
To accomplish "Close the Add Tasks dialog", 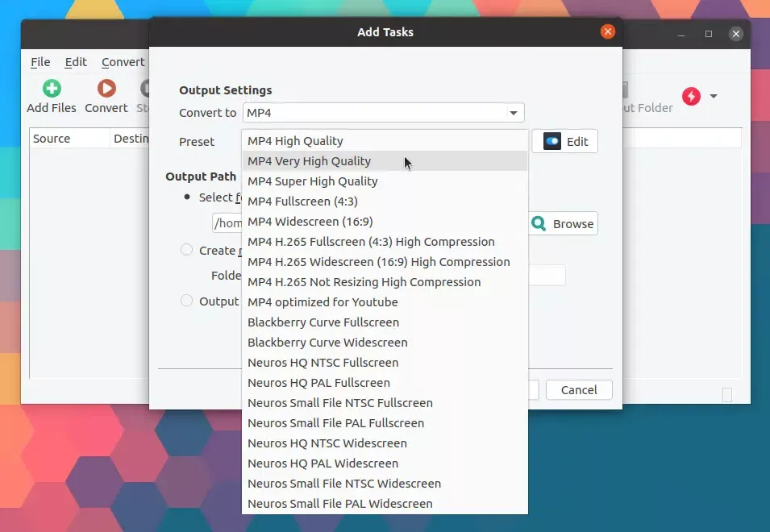I will (x=608, y=32).
